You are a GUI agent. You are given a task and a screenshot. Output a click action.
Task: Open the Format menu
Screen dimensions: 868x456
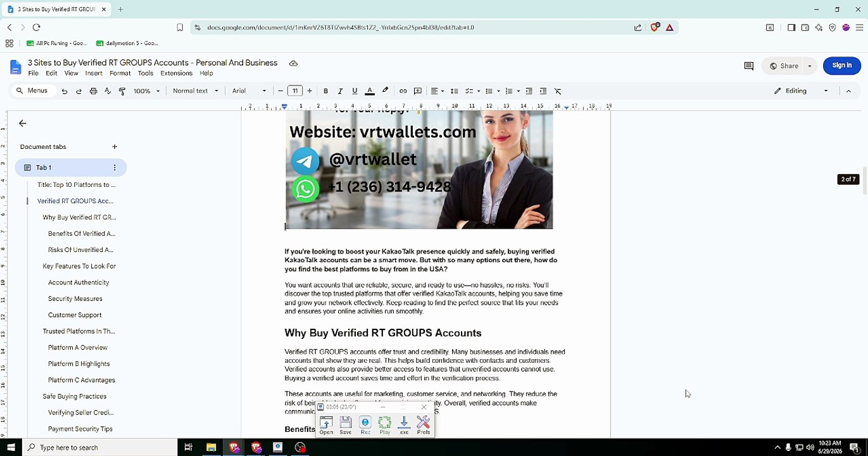[x=120, y=73]
